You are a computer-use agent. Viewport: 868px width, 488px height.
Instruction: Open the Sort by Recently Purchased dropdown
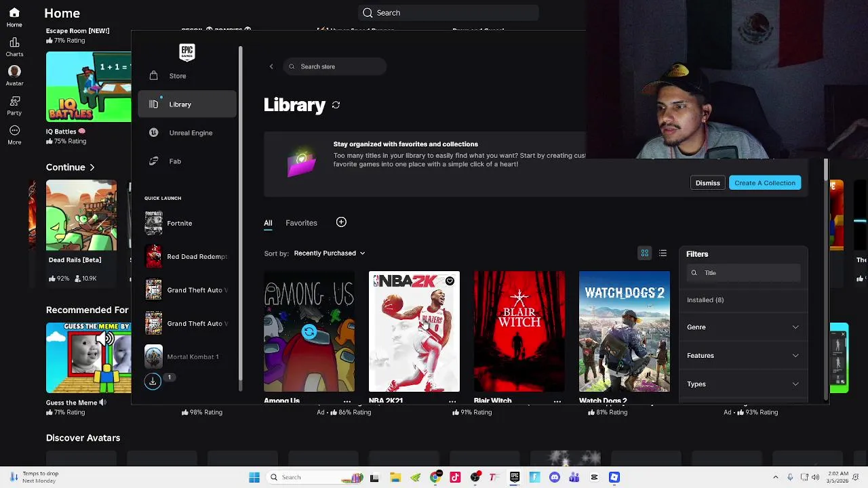(x=329, y=253)
